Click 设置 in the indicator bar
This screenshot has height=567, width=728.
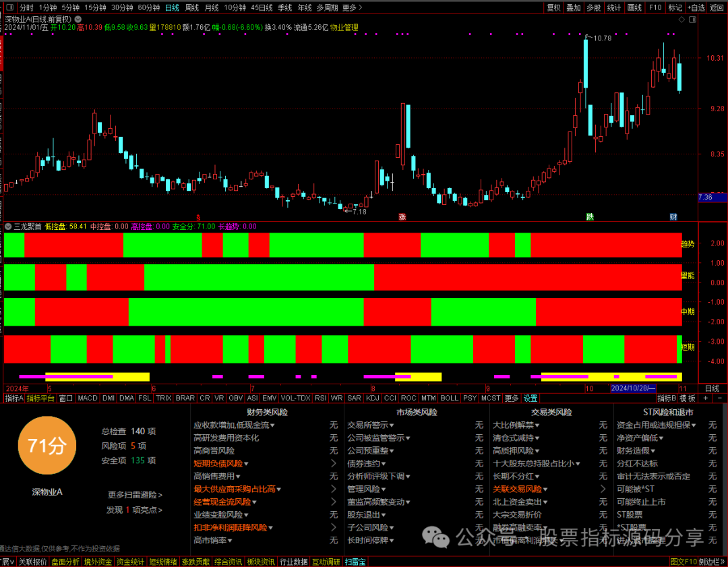point(530,398)
